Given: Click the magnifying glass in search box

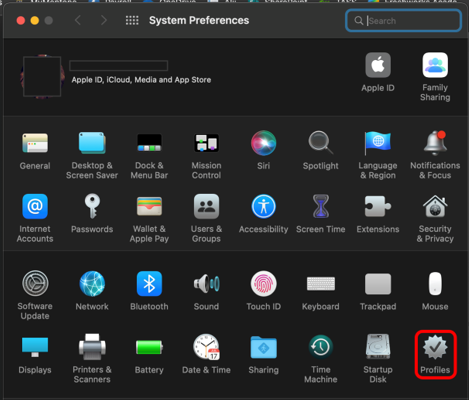Looking at the screenshot, I should pyautogui.click(x=359, y=21).
